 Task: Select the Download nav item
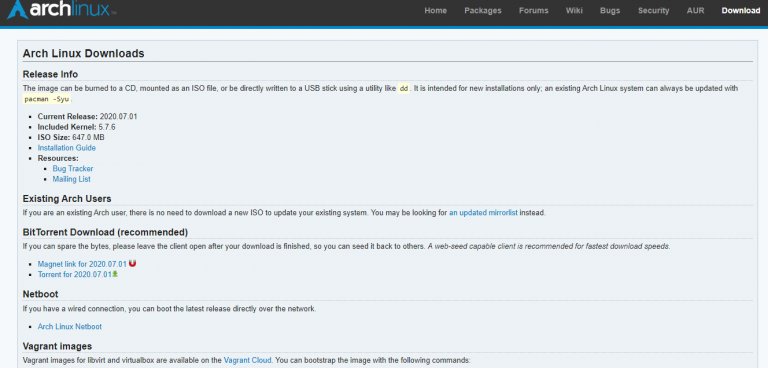coord(741,10)
